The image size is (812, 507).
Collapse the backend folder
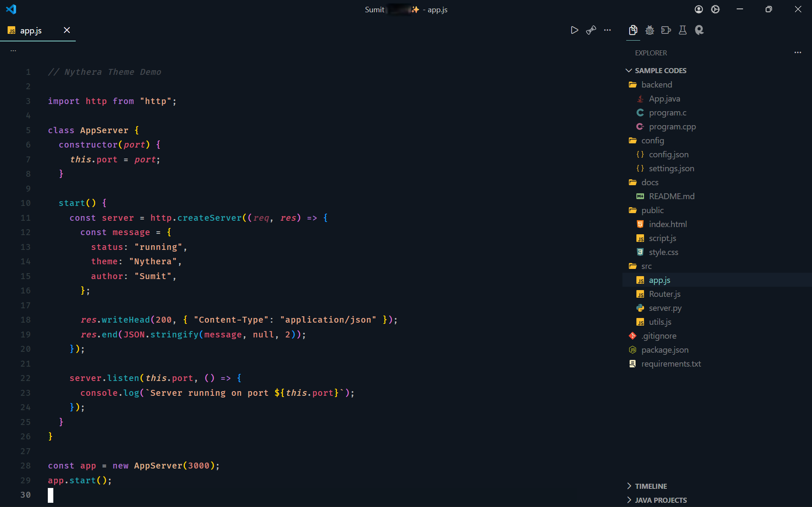click(x=717, y=85)
